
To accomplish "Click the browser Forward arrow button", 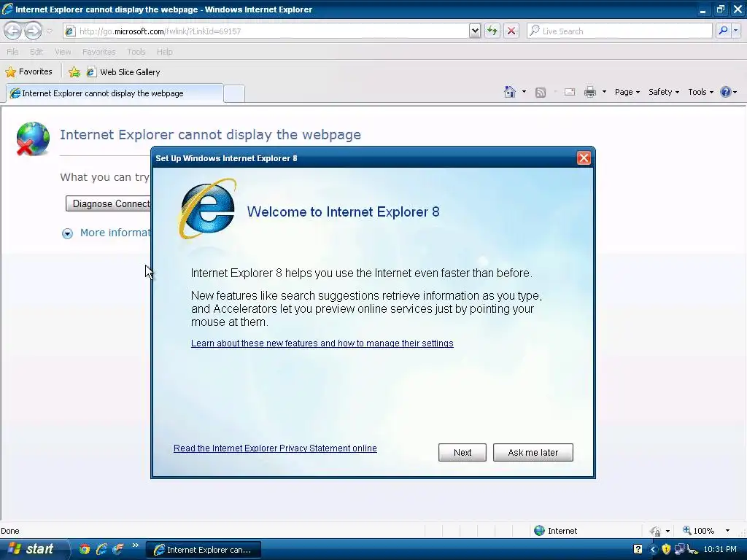I will [33, 31].
